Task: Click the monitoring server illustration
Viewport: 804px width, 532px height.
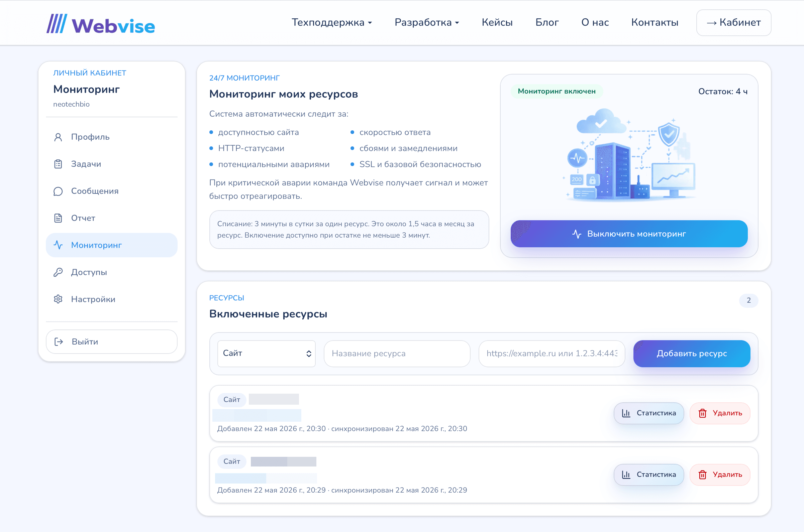Action: tap(629, 155)
